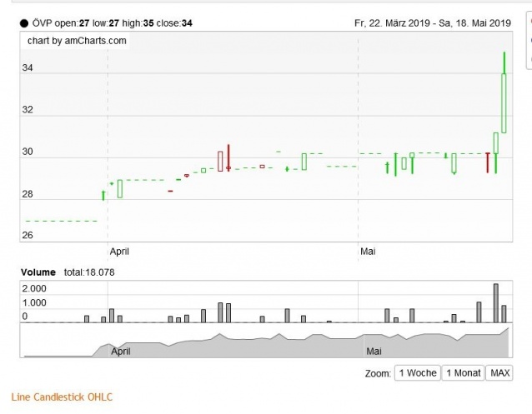Click the April label in scrollbar overview
The width and height of the screenshot is (532, 414).
121,352
